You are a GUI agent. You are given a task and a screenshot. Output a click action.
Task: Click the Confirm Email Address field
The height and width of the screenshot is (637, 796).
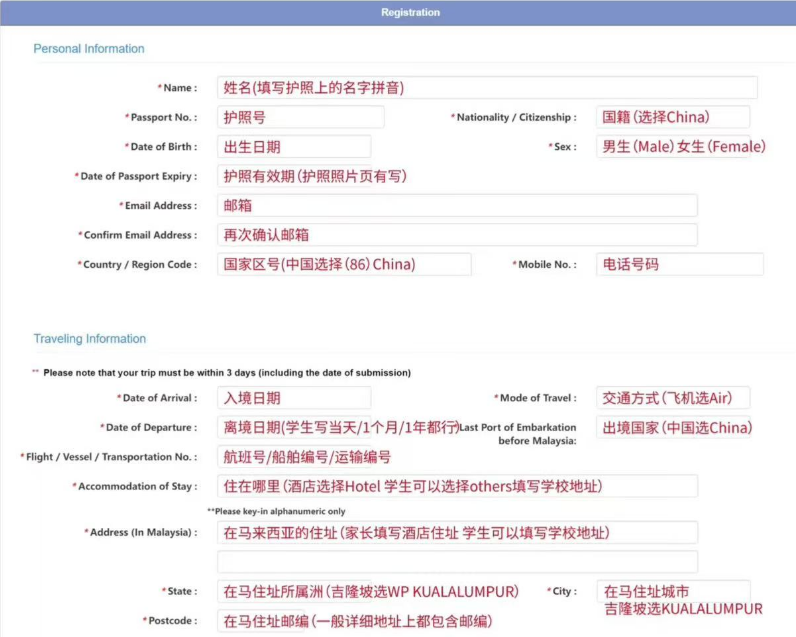[457, 235]
